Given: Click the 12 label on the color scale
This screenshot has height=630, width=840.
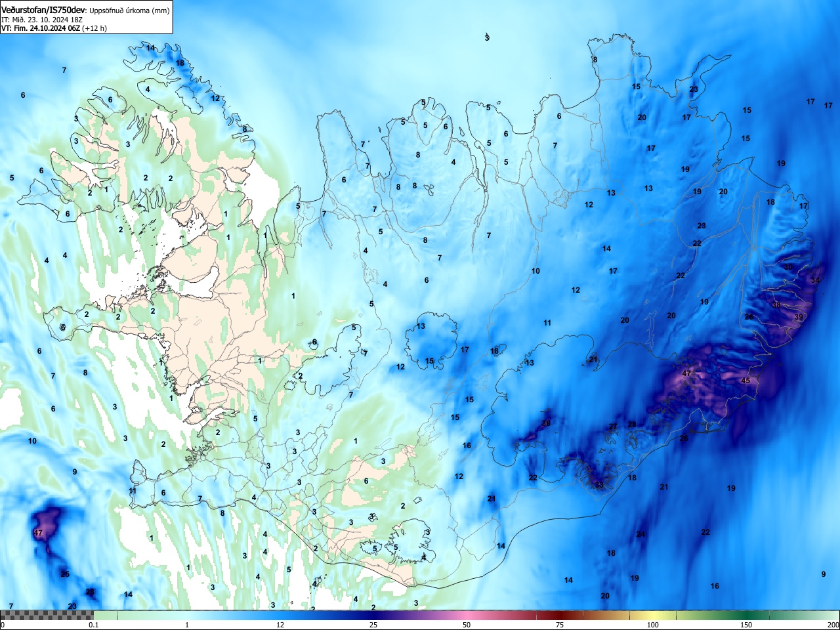Looking at the screenshot, I should point(280,625).
